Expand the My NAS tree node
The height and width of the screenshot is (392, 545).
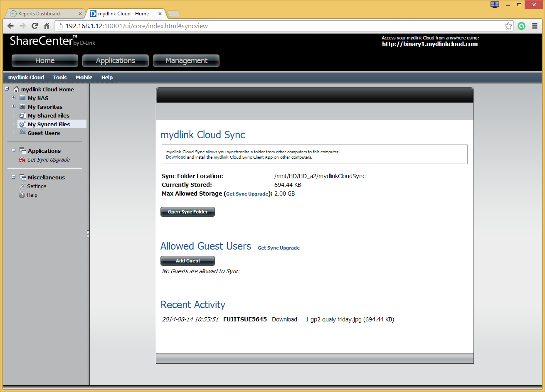tap(14, 98)
